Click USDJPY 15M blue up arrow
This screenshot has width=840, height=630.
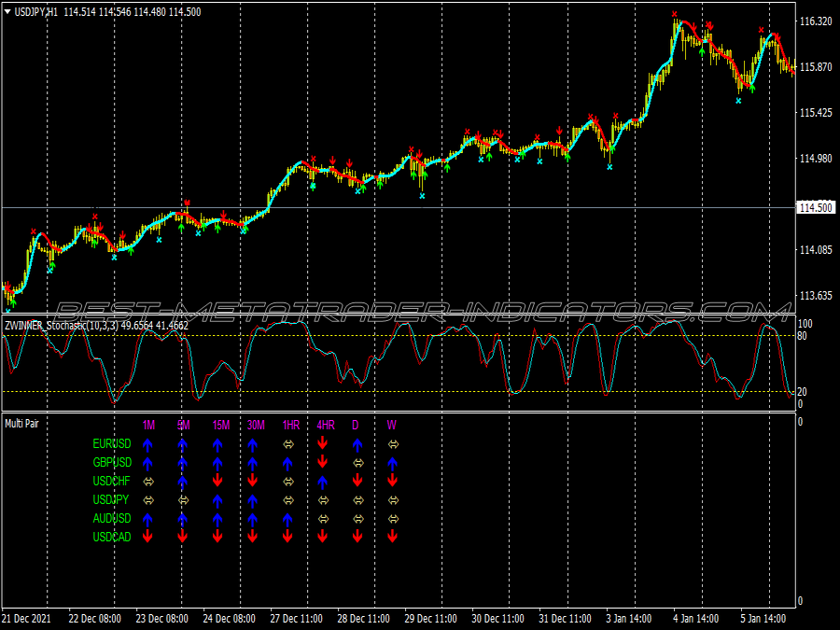tap(217, 500)
